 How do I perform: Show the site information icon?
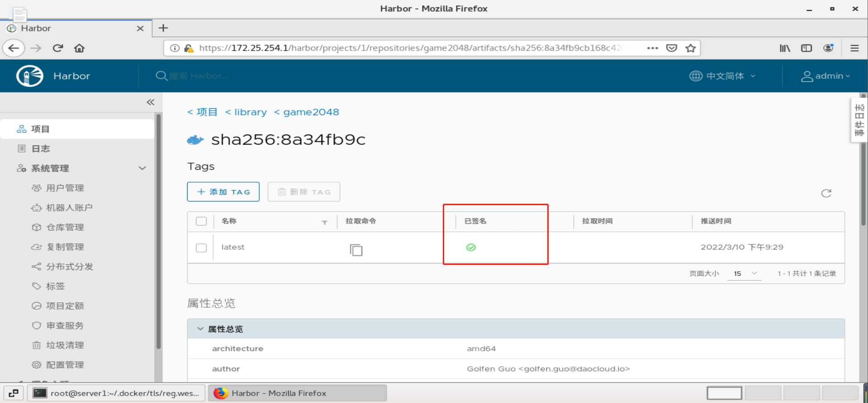pyautogui.click(x=175, y=48)
